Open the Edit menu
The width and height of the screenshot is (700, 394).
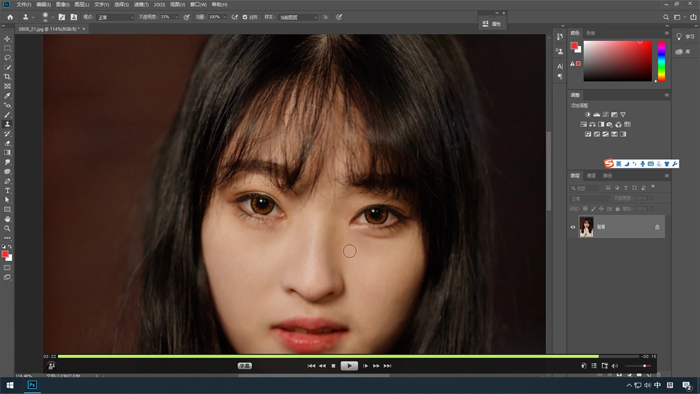(x=43, y=4)
